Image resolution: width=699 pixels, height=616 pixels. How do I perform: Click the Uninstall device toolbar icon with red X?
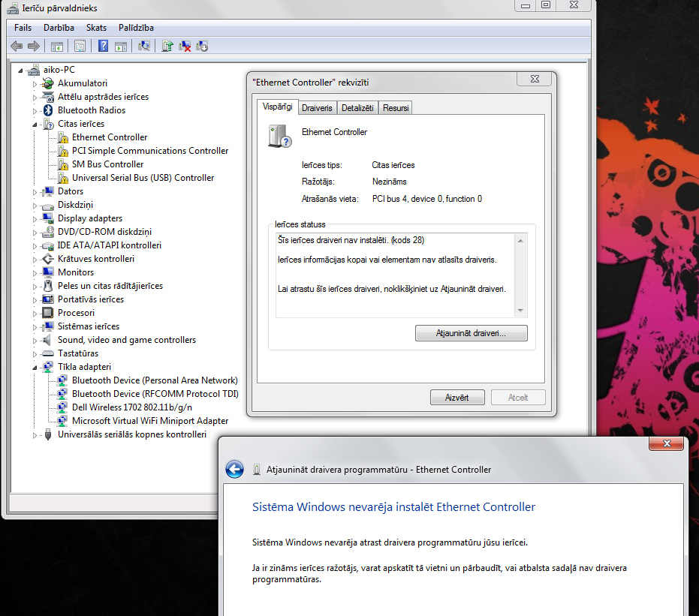point(185,46)
